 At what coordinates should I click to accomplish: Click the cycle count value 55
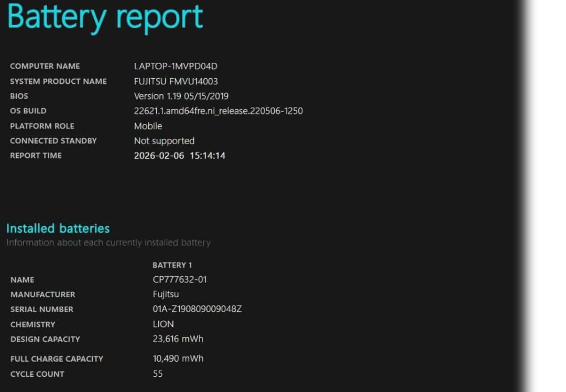point(157,374)
